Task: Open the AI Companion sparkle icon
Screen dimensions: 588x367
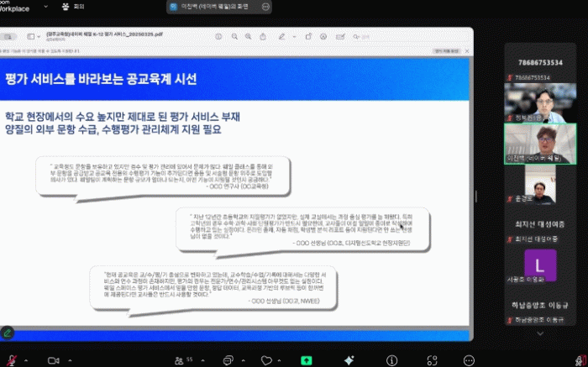Action: pyautogui.click(x=348, y=359)
